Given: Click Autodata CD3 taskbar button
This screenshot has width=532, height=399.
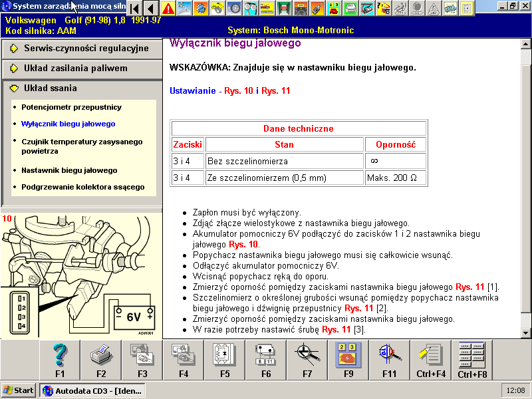Looking at the screenshot, I should (92, 390).
